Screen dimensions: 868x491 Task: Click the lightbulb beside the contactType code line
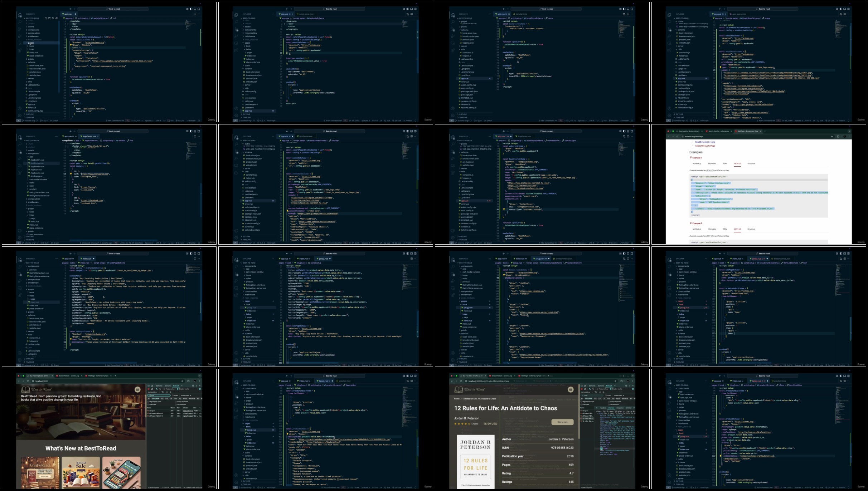pyautogui.click(x=504, y=210)
